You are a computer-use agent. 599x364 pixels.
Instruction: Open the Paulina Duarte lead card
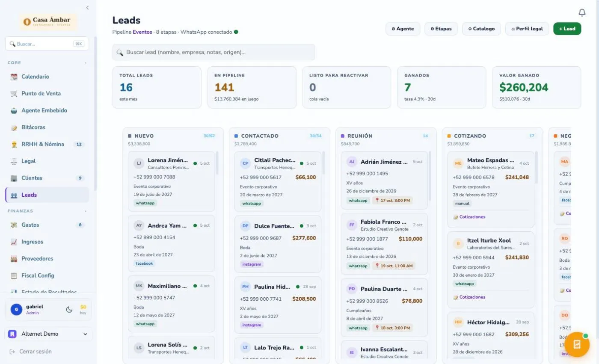pos(384,308)
